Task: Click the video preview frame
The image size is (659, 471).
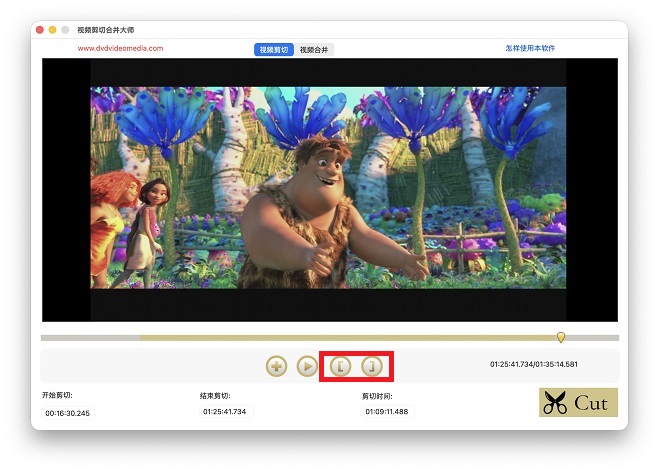Action: [329, 189]
